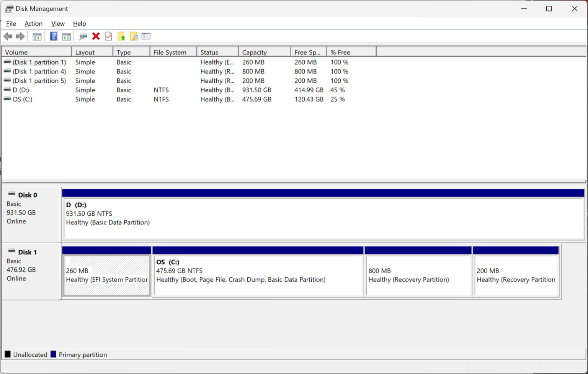Click the Back navigation arrow icon
The image size is (588, 374).
coord(8,36)
